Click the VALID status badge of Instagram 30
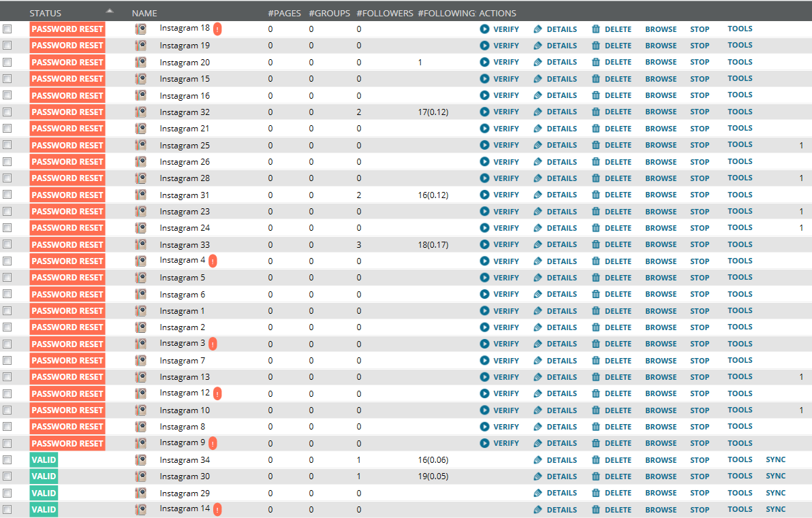The image size is (812, 518). point(44,476)
